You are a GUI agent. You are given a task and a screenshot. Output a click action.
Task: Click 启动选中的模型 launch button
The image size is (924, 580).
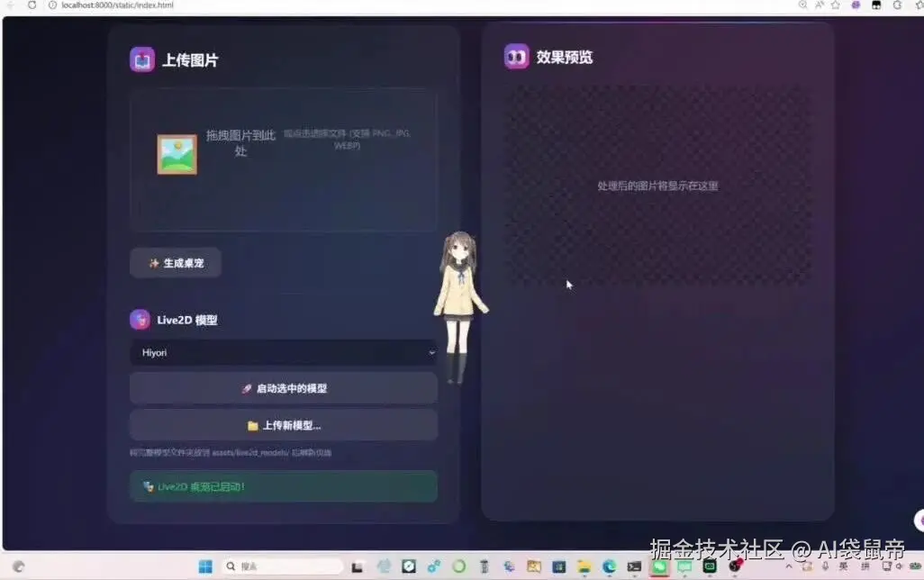pyautogui.click(x=284, y=388)
